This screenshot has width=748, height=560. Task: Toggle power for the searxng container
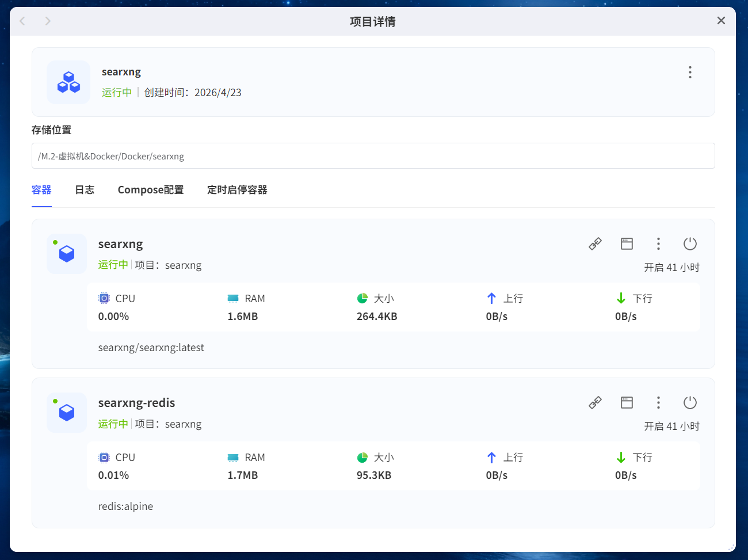click(x=690, y=244)
